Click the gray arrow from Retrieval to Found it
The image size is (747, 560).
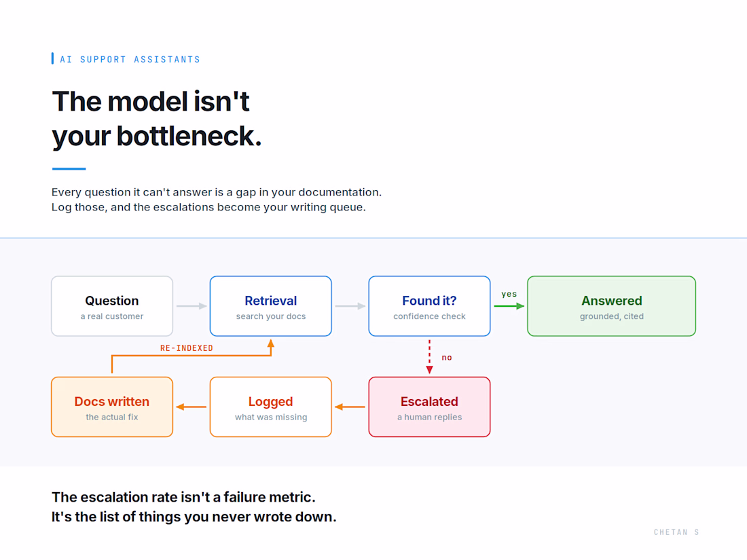click(x=350, y=305)
